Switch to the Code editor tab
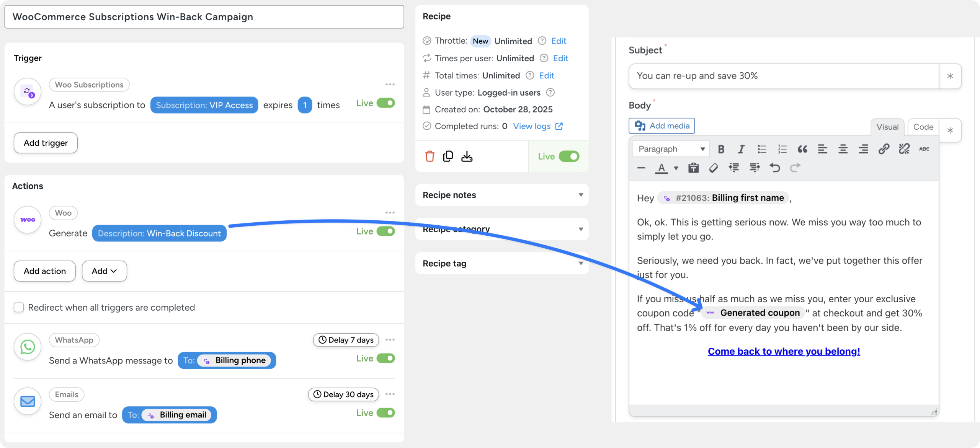The image size is (980, 448). point(923,127)
